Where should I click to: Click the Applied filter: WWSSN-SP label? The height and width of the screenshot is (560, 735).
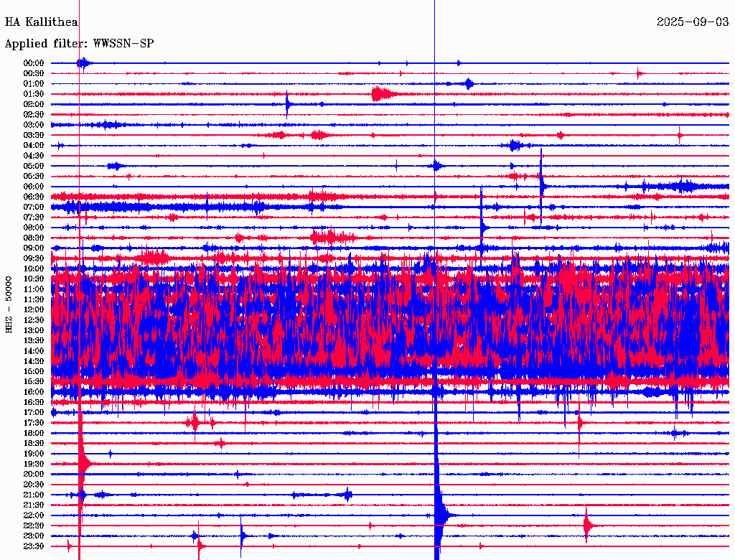tap(79, 44)
